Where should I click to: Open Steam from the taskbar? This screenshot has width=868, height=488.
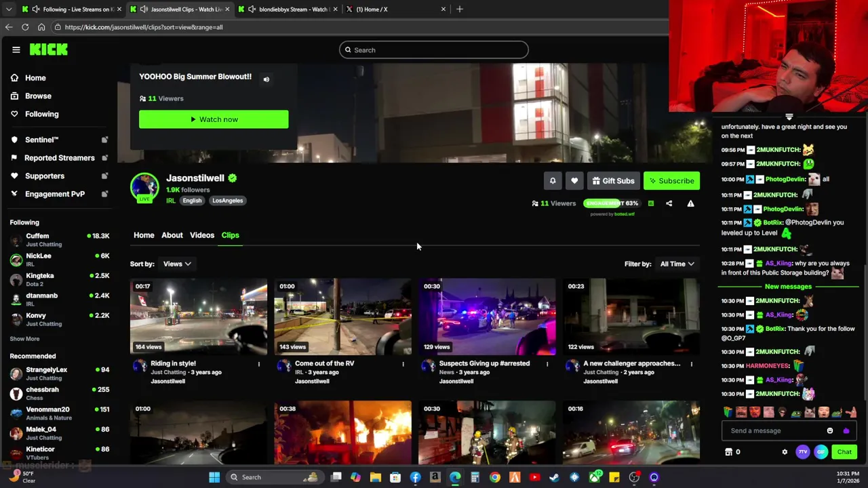(x=555, y=477)
